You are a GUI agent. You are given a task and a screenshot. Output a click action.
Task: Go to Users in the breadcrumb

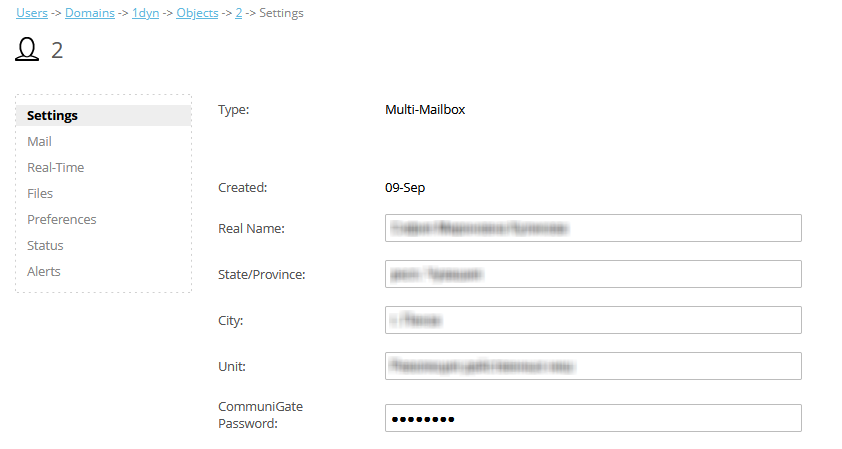pos(32,13)
